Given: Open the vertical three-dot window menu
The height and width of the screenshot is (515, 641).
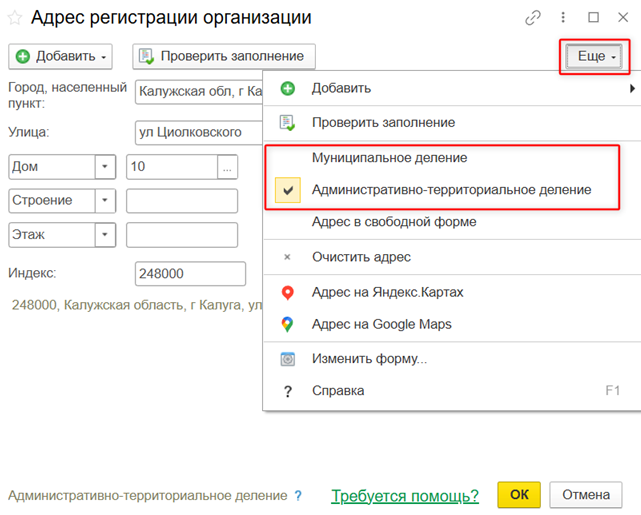Looking at the screenshot, I should coord(564,18).
